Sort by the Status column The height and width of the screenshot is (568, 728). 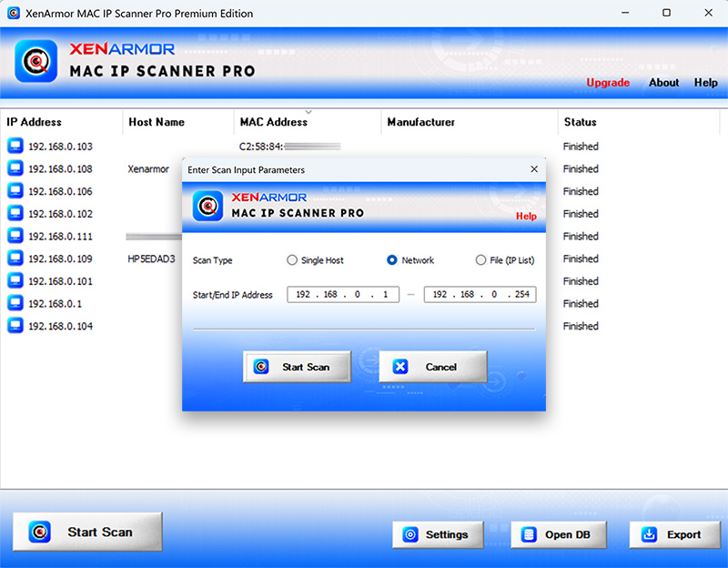coord(639,122)
